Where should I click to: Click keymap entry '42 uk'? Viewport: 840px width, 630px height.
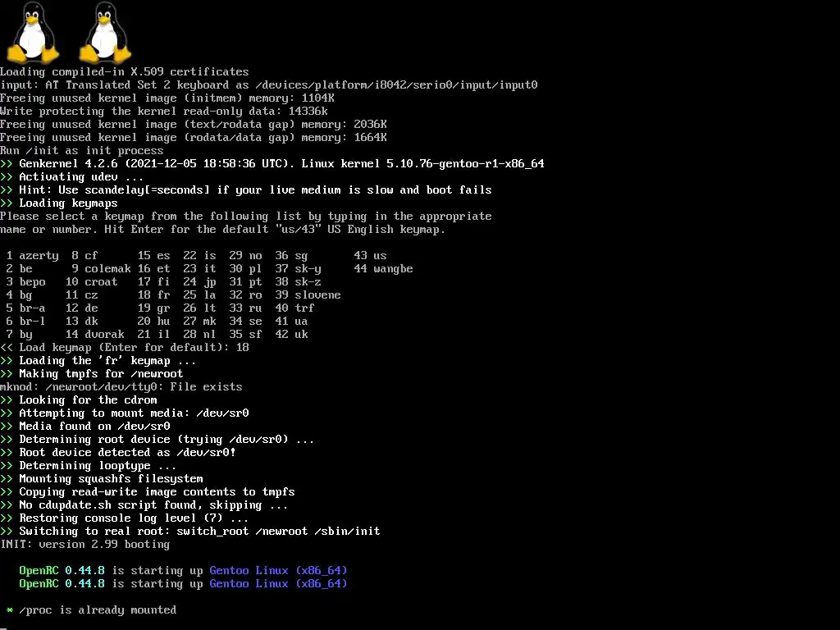(291, 335)
